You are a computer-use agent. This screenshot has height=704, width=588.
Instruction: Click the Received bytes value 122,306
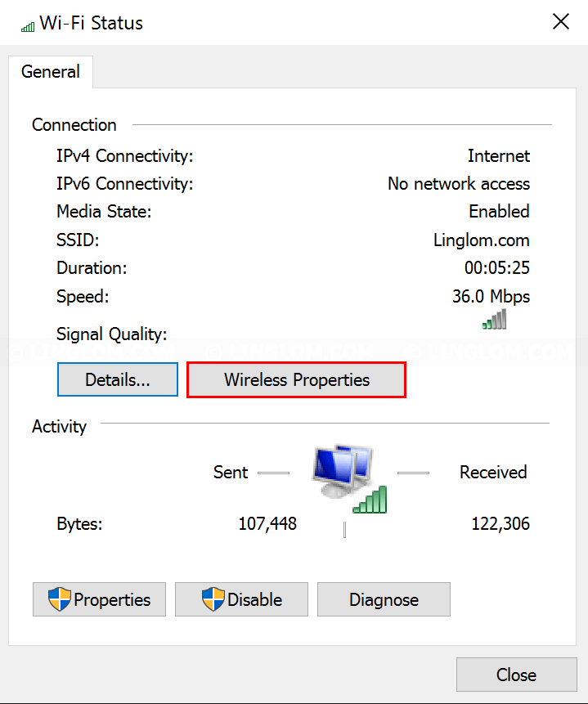500,523
